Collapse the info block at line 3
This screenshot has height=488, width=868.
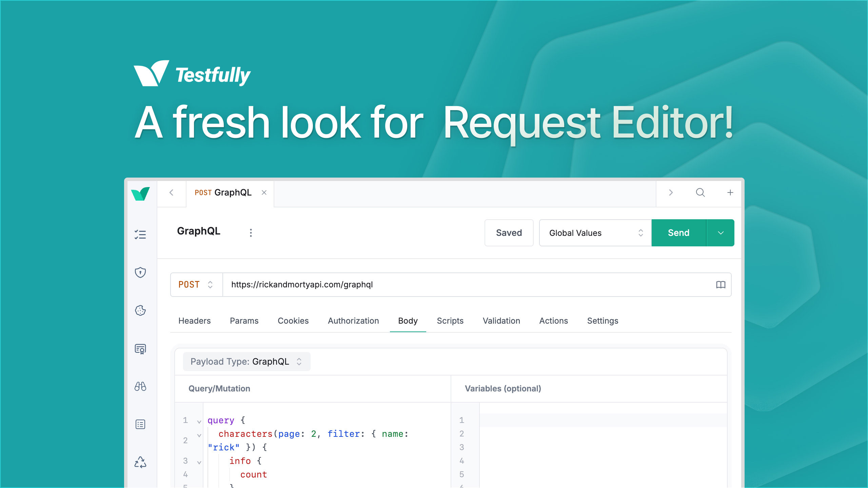point(199,462)
